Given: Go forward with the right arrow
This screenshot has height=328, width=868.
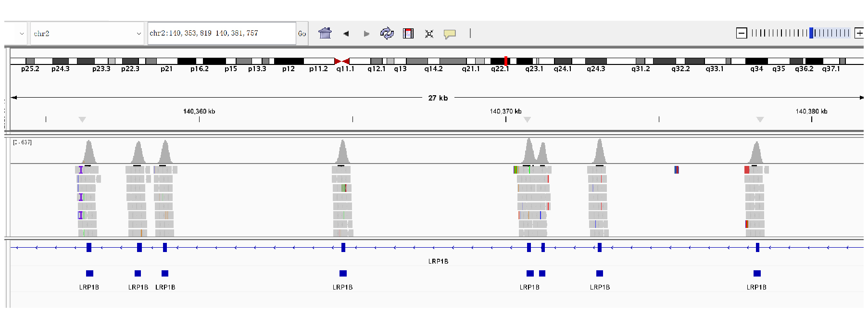Looking at the screenshot, I should click(366, 34).
